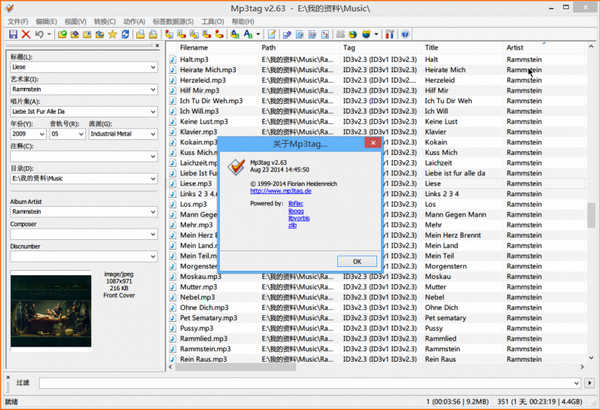Click the file icon beside Pussy.mp3
Viewport: 600px width, 410px height.
click(173, 328)
